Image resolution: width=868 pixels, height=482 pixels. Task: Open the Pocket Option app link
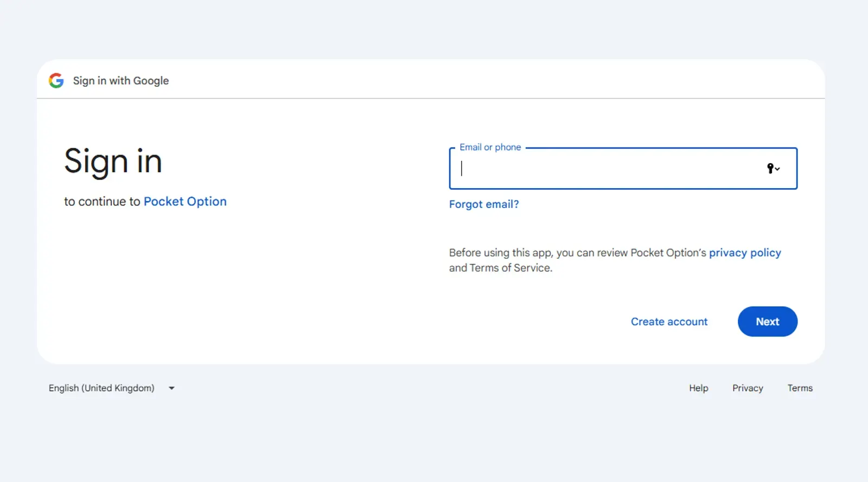coord(185,202)
